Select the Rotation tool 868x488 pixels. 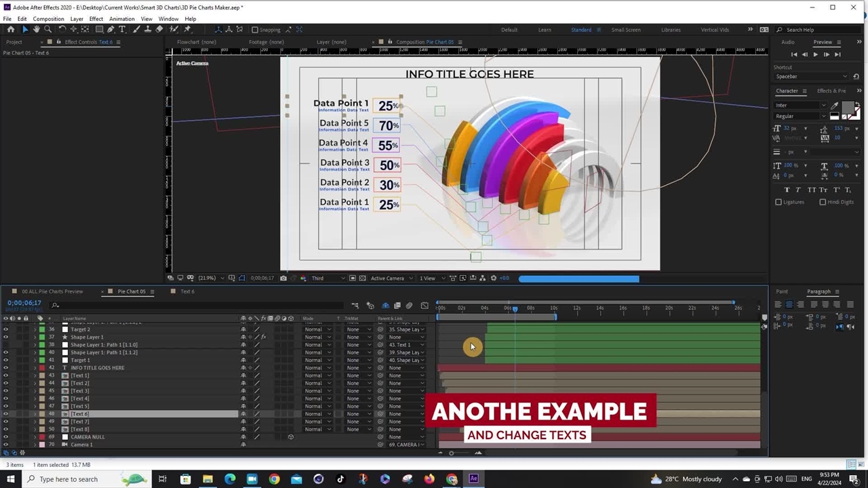coord(62,29)
